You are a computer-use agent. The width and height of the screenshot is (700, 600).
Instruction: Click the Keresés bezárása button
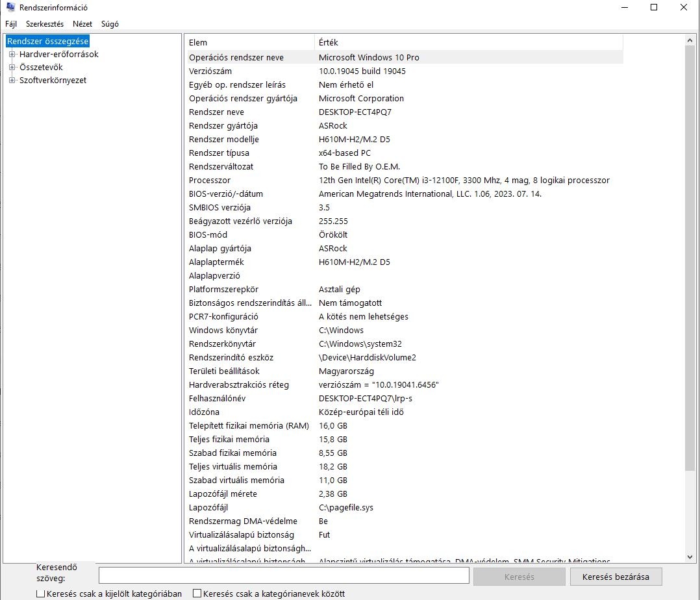[x=616, y=577]
